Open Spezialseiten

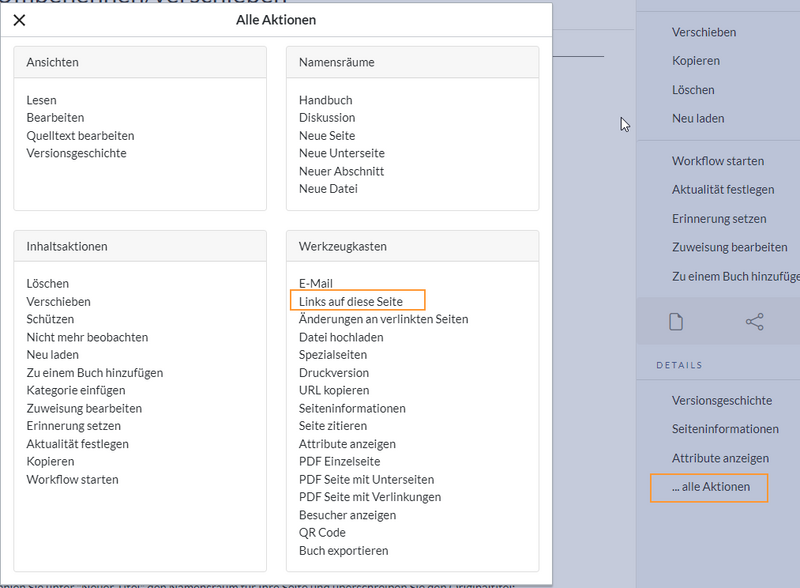click(333, 355)
